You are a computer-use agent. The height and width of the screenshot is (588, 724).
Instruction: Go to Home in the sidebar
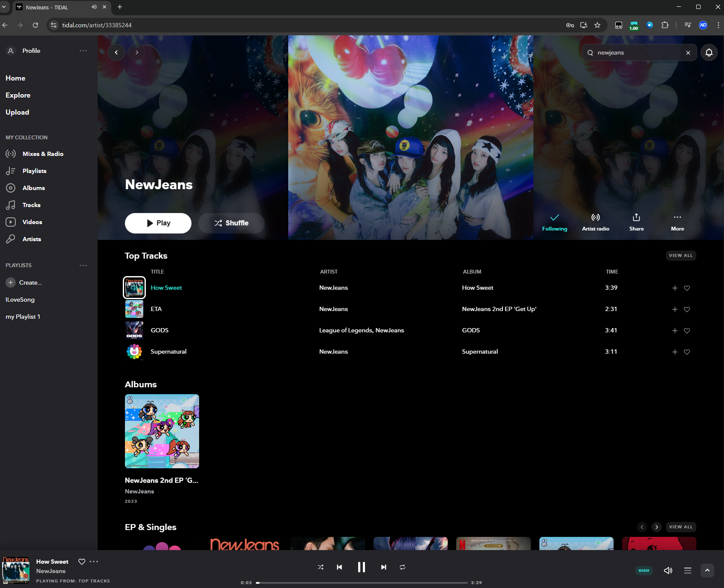coord(15,78)
